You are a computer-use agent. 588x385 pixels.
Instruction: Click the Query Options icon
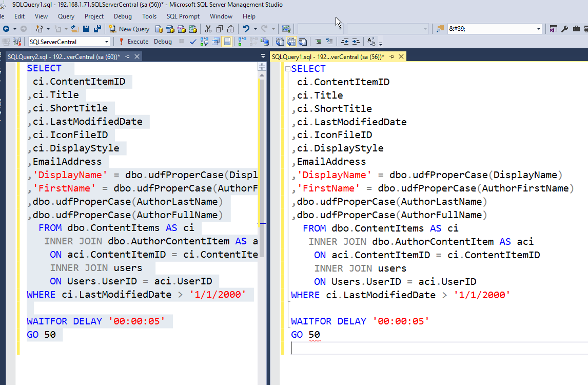(215, 42)
